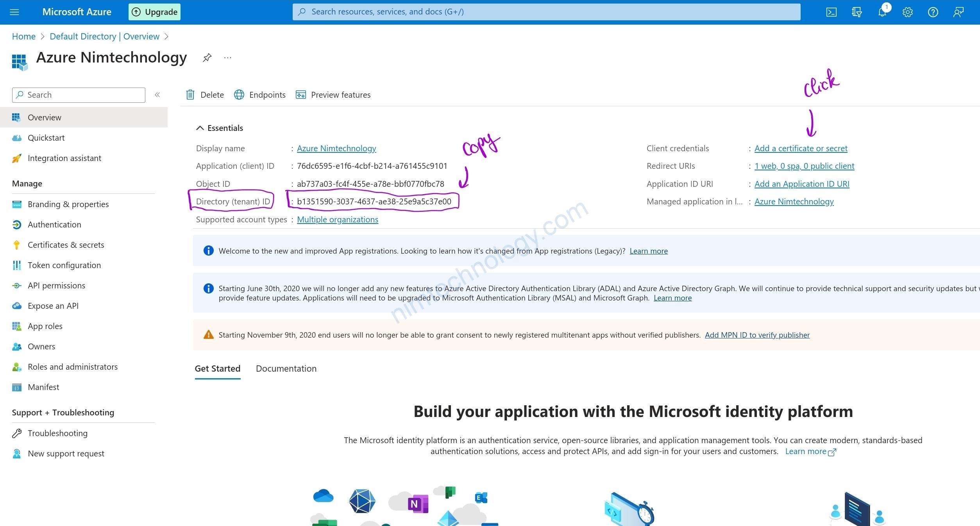
Task: Collapse the left sidebar menu
Action: pos(157,95)
